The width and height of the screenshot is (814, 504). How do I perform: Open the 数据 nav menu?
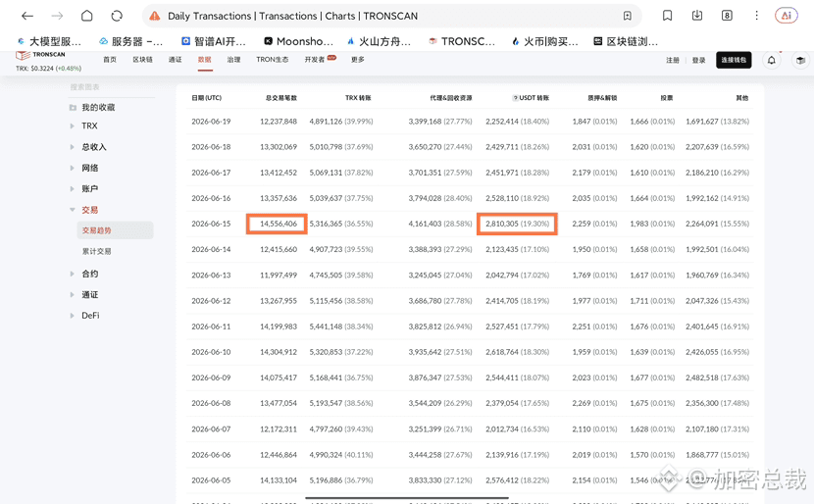pyautogui.click(x=205, y=60)
